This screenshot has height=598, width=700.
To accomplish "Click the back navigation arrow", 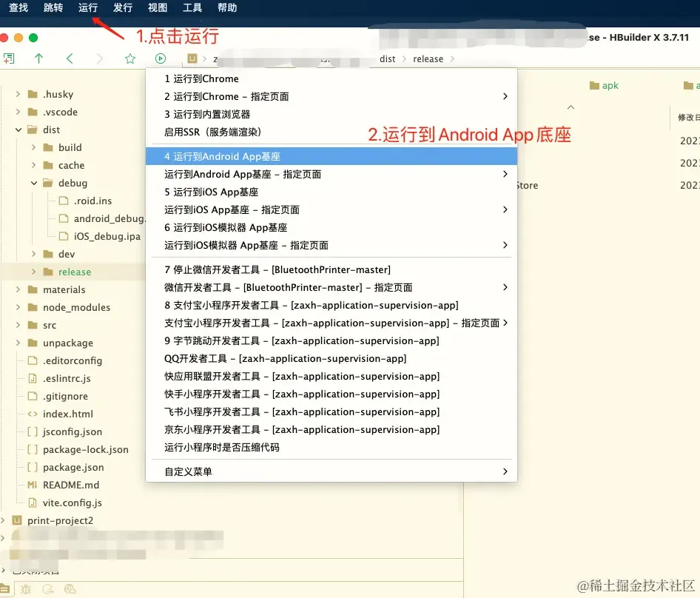I will coord(70,58).
